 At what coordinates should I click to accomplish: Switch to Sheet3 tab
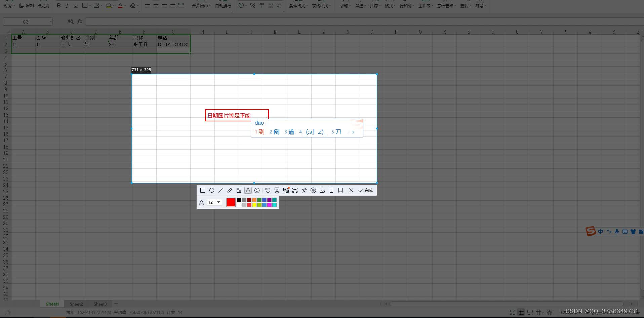click(100, 304)
